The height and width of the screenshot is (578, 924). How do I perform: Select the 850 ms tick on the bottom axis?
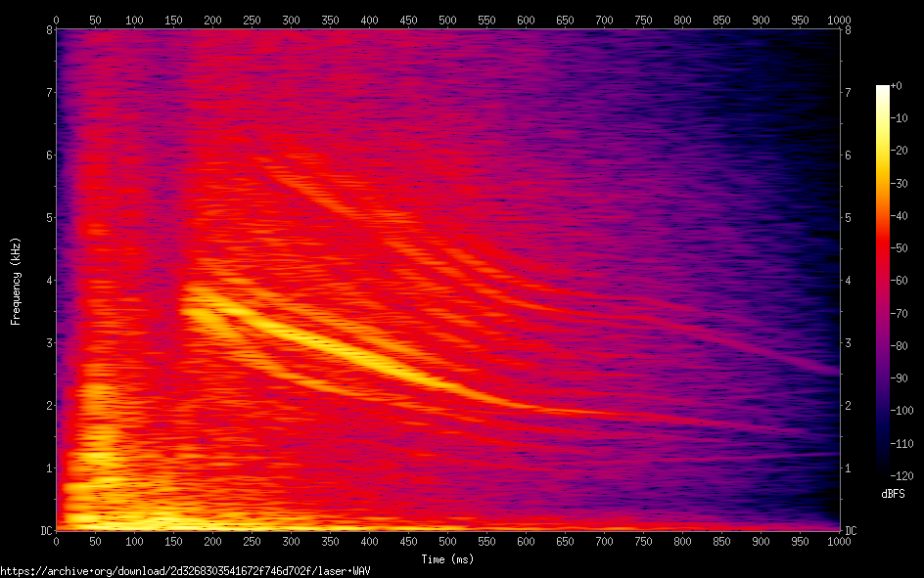click(x=721, y=541)
